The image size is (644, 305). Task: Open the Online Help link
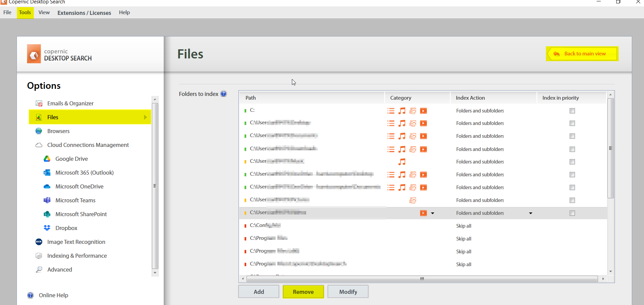pyautogui.click(x=53, y=295)
